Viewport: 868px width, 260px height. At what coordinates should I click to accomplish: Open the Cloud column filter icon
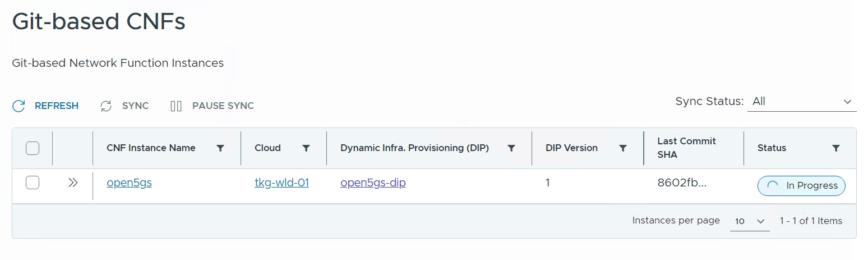tap(306, 148)
